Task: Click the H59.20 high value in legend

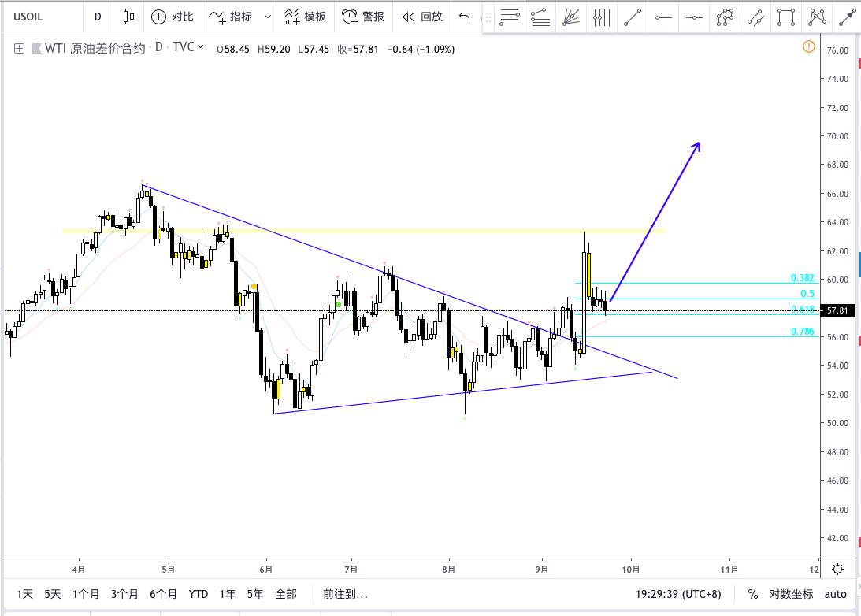Action: [x=274, y=49]
